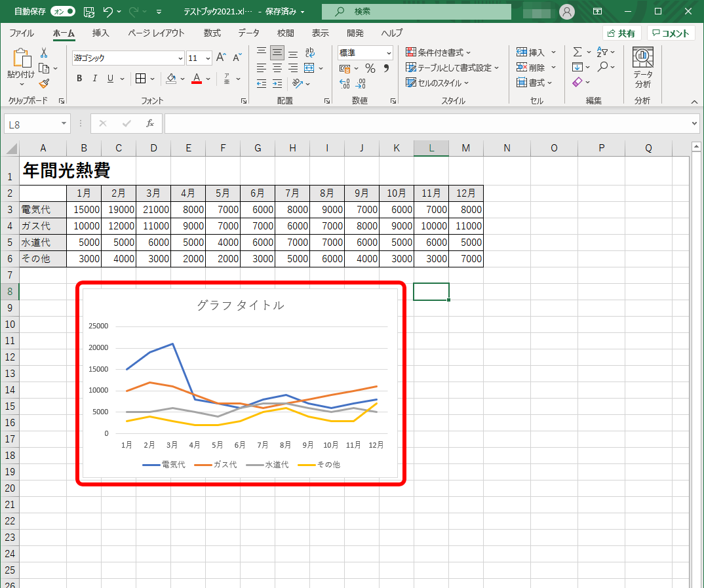The height and width of the screenshot is (588, 704).
Task: Expand the formula bar chevron
Action: click(x=695, y=123)
